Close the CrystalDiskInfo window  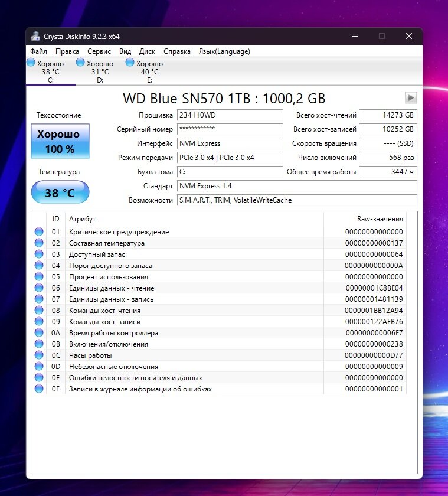(x=409, y=36)
